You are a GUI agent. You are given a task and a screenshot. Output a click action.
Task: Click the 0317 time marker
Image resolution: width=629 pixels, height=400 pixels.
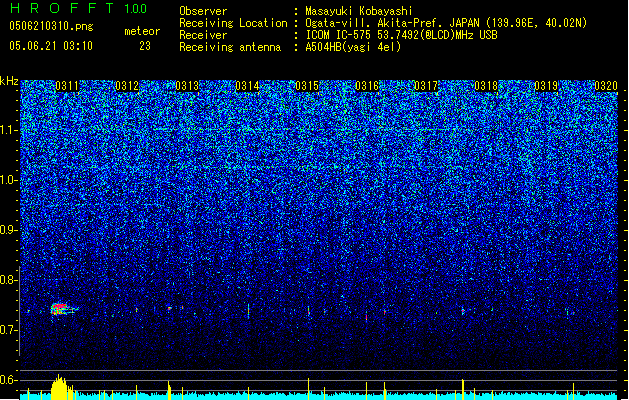pyautogui.click(x=426, y=86)
